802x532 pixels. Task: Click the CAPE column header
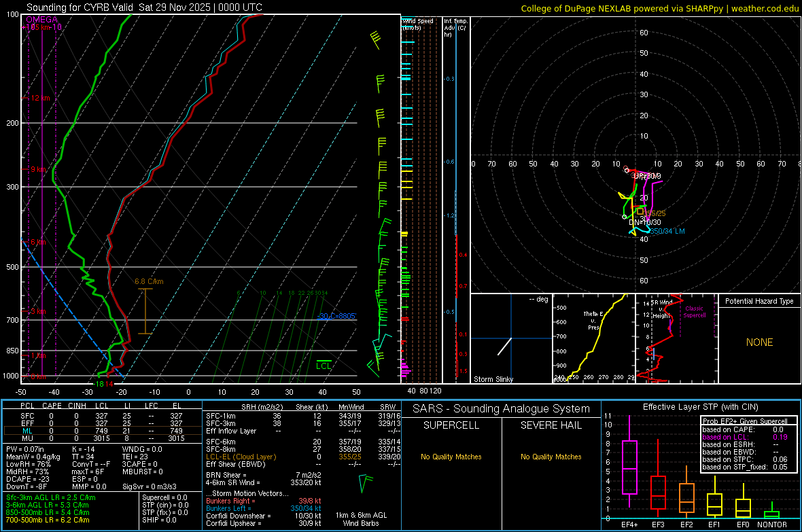pyautogui.click(x=52, y=406)
